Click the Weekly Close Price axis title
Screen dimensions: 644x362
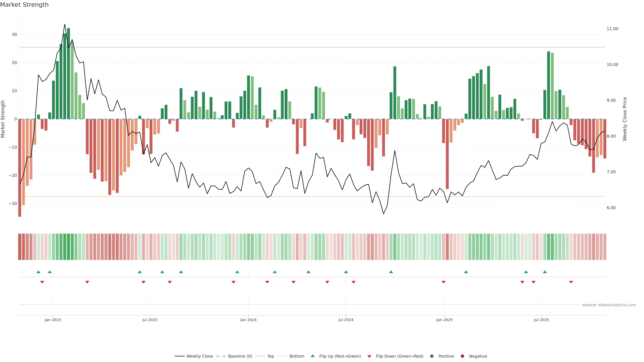625,119
